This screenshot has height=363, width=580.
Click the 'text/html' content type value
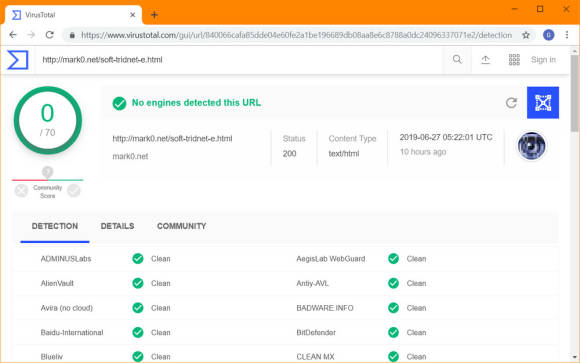[344, 154]
